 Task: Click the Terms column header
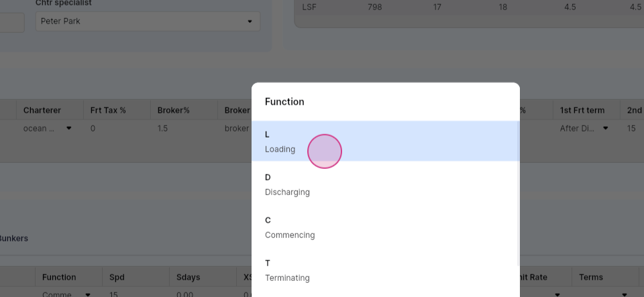point(591,278)
